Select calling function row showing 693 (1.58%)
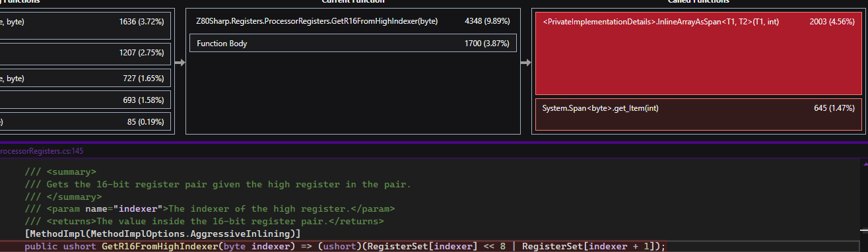 [85, 100]
